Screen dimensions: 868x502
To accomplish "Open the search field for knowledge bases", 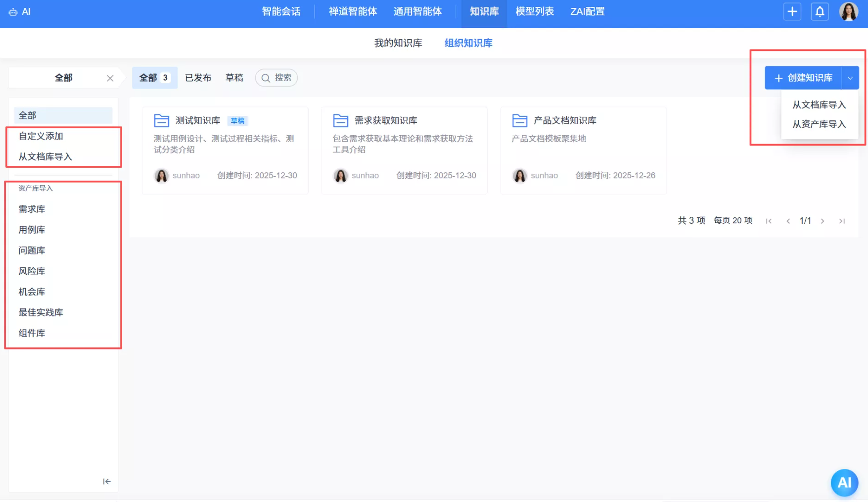I will point(276,78).
